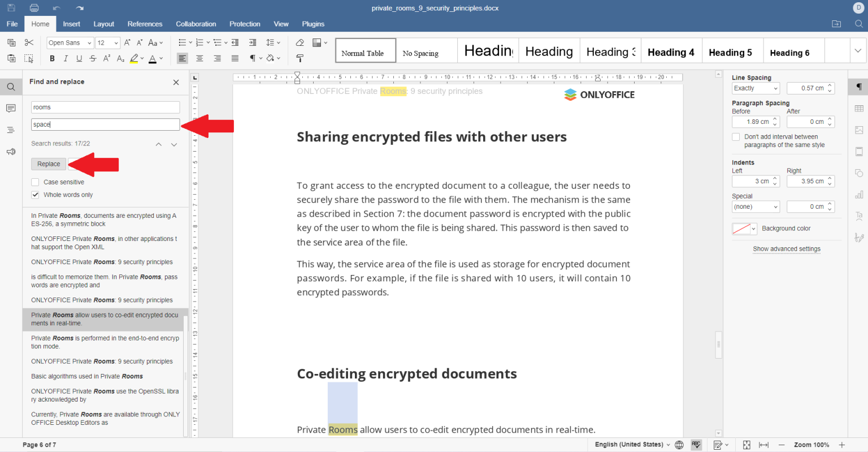Open Show advanced settings link
The width and height of the screenshot is (868, 452).
786,249
